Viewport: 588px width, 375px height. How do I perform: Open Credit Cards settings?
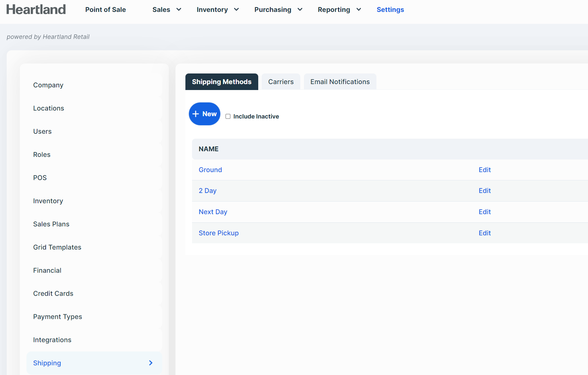pyautogui.click(x=94, y=294)
